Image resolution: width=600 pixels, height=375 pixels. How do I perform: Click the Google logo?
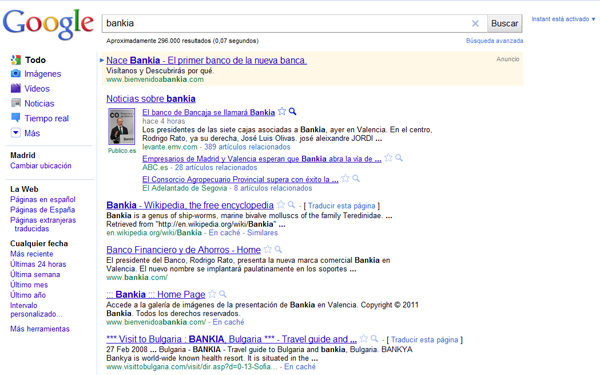coord(48,24)
